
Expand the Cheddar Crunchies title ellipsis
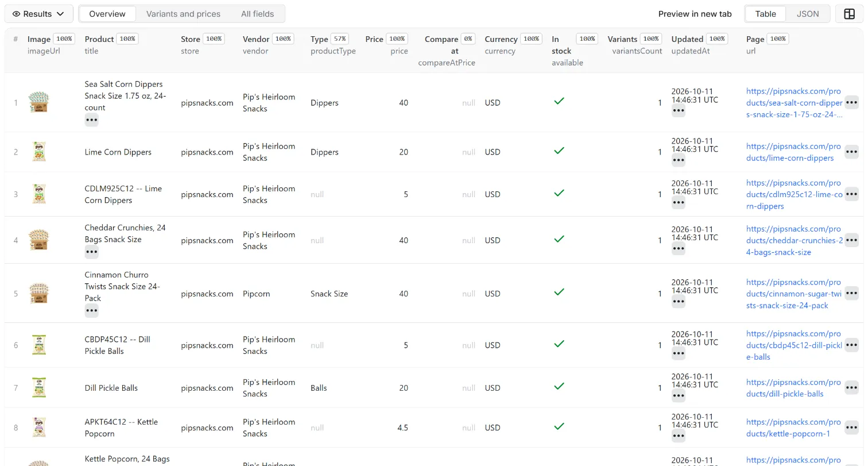[91, 252]
